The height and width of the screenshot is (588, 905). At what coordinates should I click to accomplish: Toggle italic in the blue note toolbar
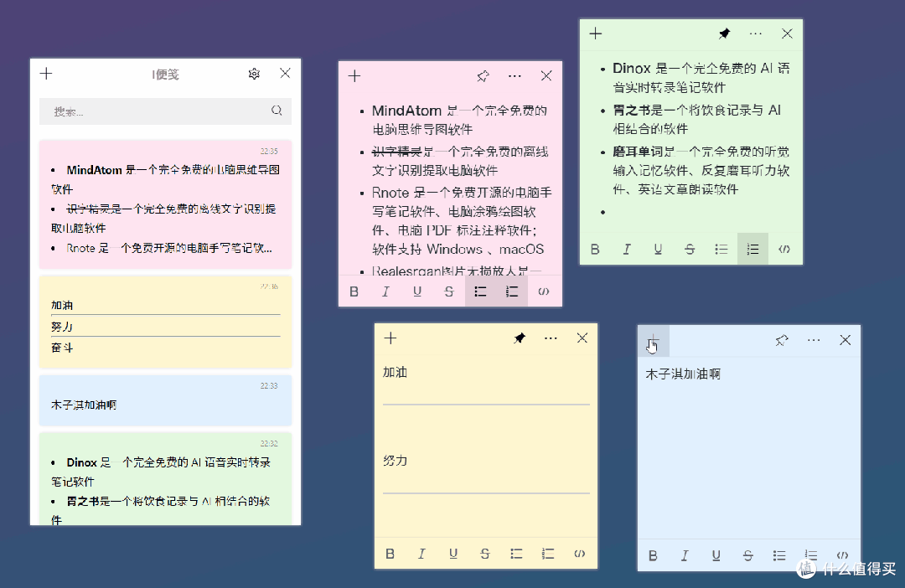tap(685, 555)
